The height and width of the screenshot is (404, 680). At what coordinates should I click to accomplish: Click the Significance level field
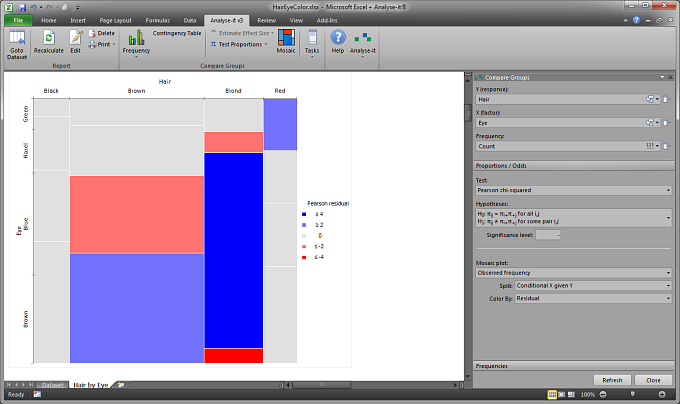[548, 235]
